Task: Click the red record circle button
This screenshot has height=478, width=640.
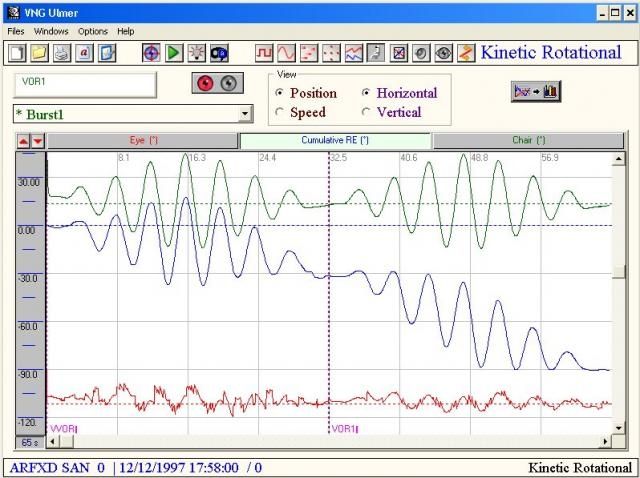Action: (204, 83)
